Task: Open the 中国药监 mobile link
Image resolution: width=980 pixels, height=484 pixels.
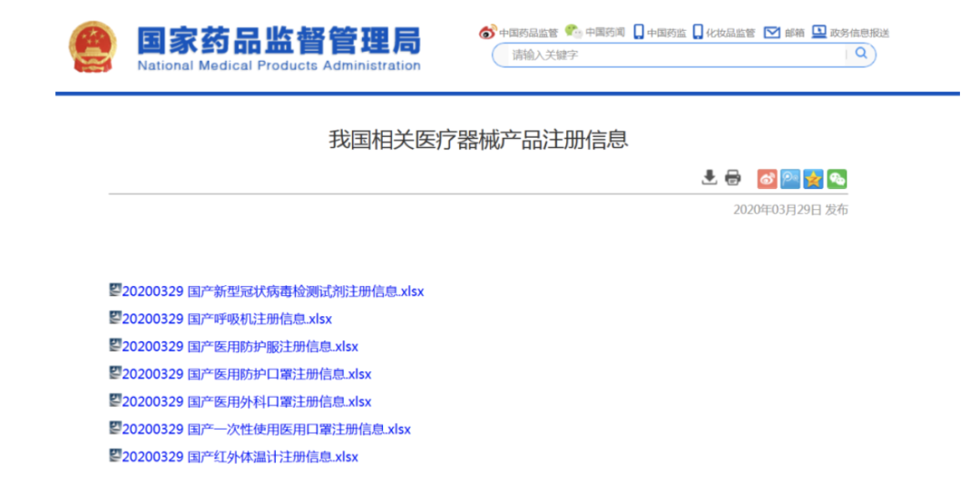Action: click(x=660, y=33)
